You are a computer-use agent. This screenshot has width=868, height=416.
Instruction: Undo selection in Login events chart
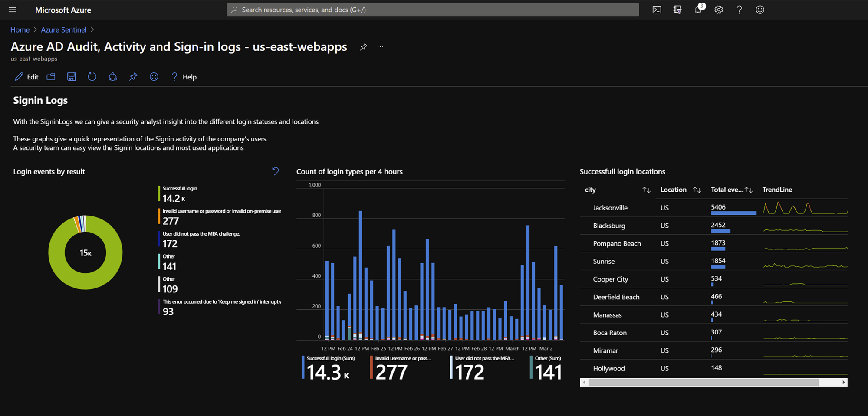coord(276,171)
